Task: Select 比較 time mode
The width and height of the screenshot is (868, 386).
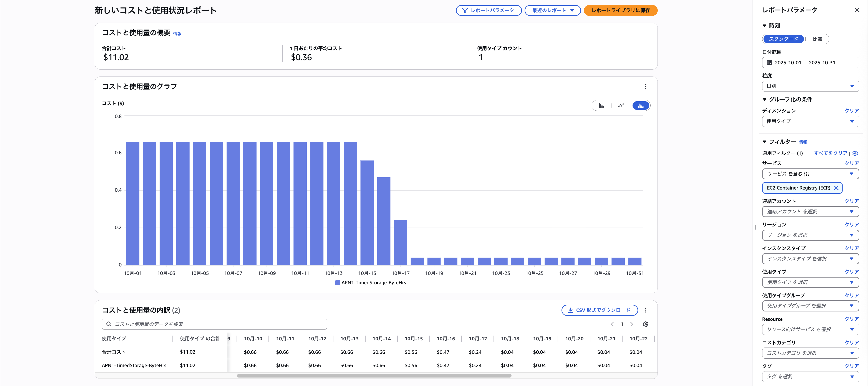Action: point(817,39)
